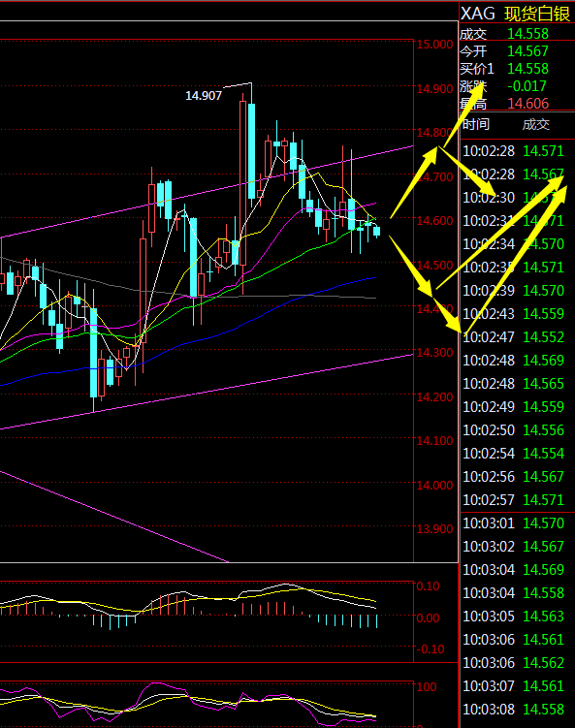Viewport: 575px width, 728px height.
Task: Click the 14.100 price axis label
Action: (434, 441)
